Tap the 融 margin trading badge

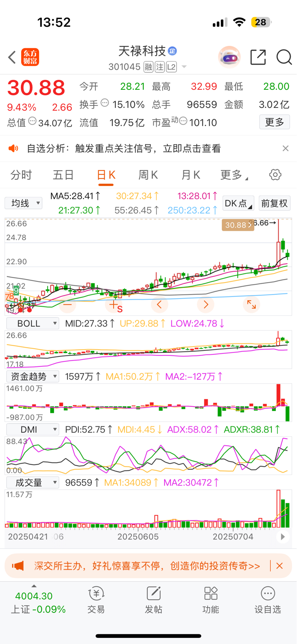click(148, 67)
